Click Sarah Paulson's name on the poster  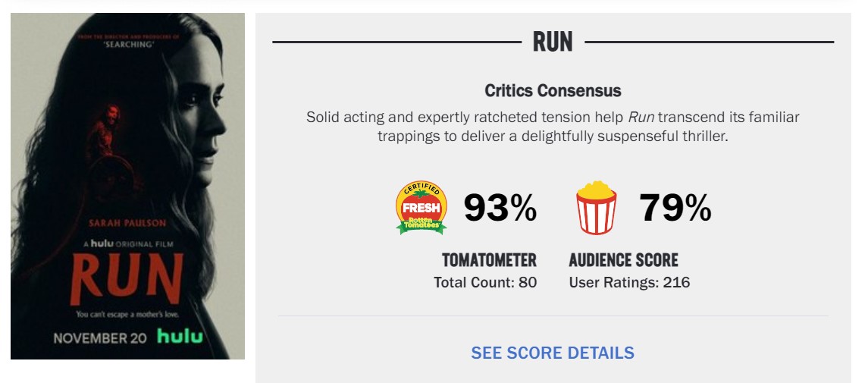[127, 222]
